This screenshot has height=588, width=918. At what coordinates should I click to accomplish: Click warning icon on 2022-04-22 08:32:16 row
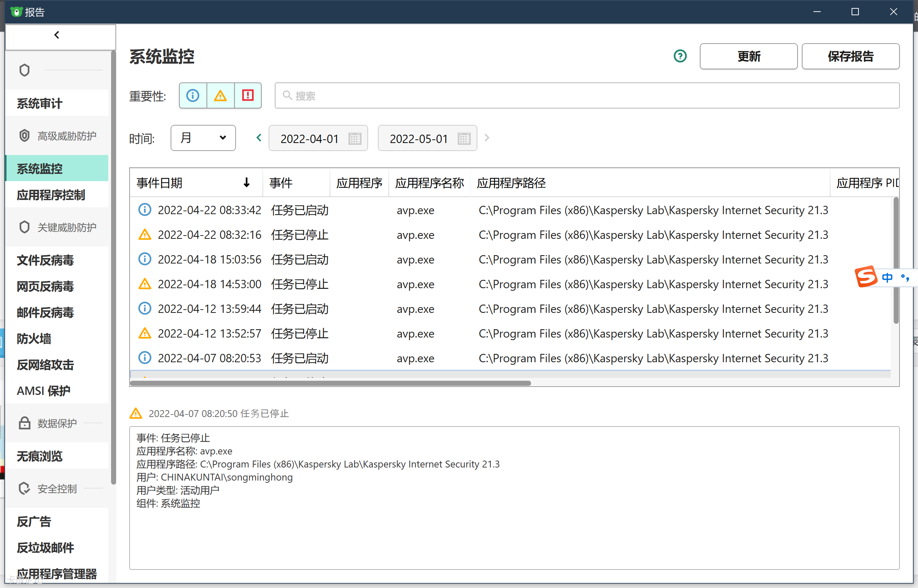point(145,234)
